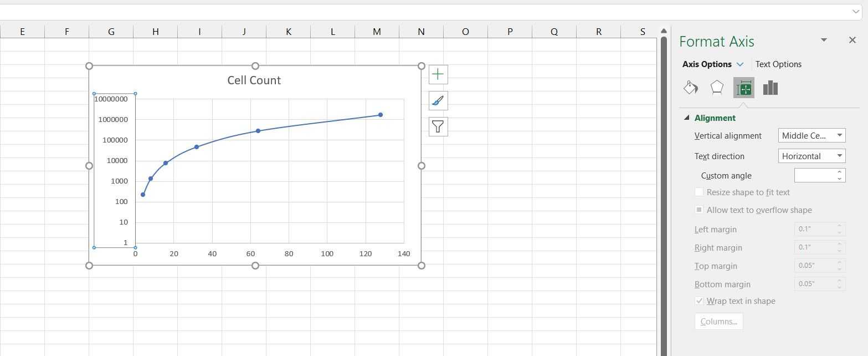Select the Cell Count chart title
Image resolution: width=868 pixels, height=356 pixels.
click(x=254, y=80)
